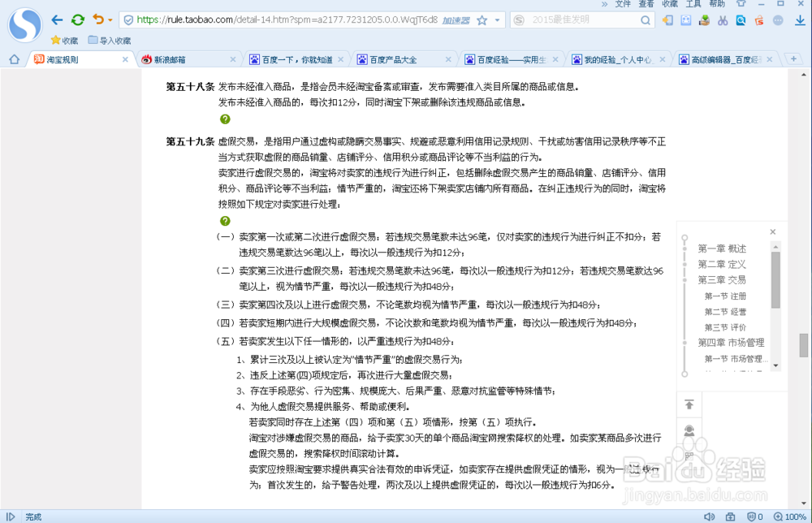
Task: Jump to 第二节 经营
Action: pyautogui.click(x=725, y=312)
